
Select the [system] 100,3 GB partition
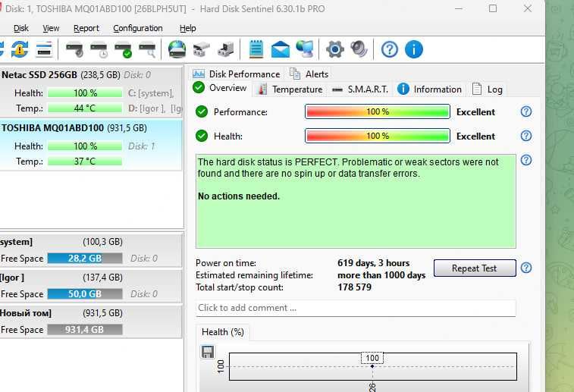click(91, 250)
